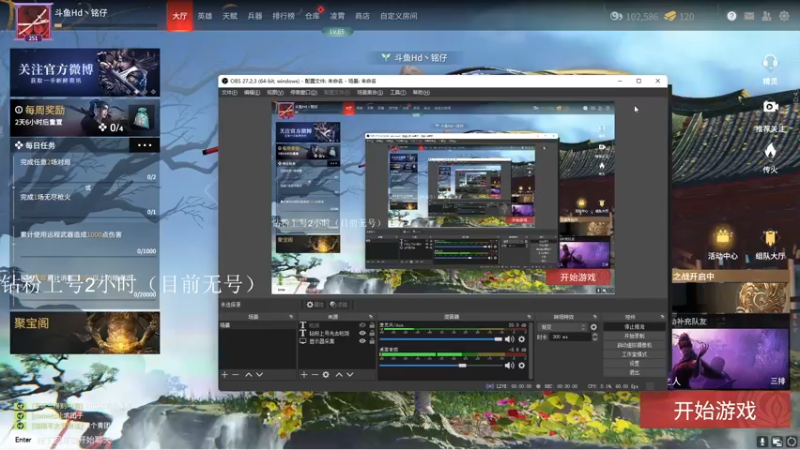Adjust 桌面音频 volume slider
The width and height of the screenshot is (800, 450).
coord(441,365)
